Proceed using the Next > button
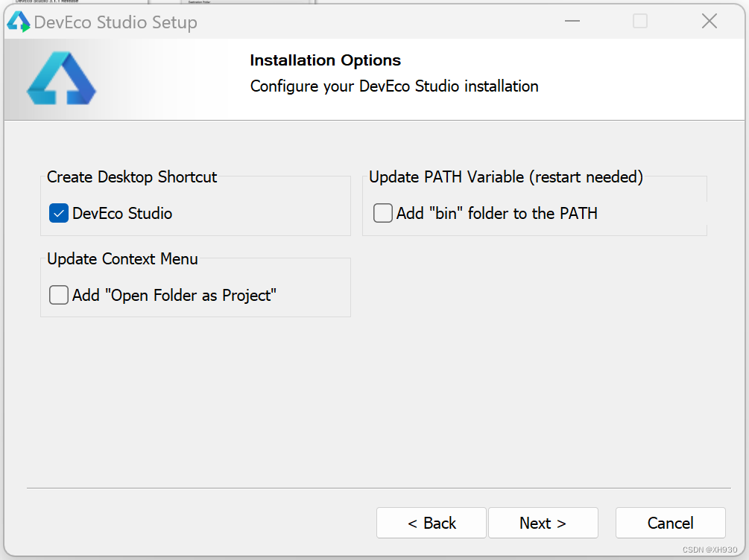Screen dimensions: 749x560 543,523
